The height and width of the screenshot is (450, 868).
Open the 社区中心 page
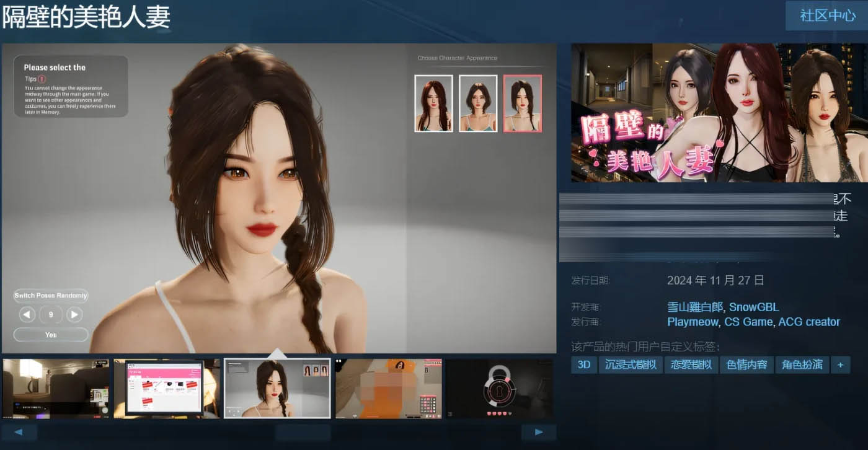(x=828, y=15)
